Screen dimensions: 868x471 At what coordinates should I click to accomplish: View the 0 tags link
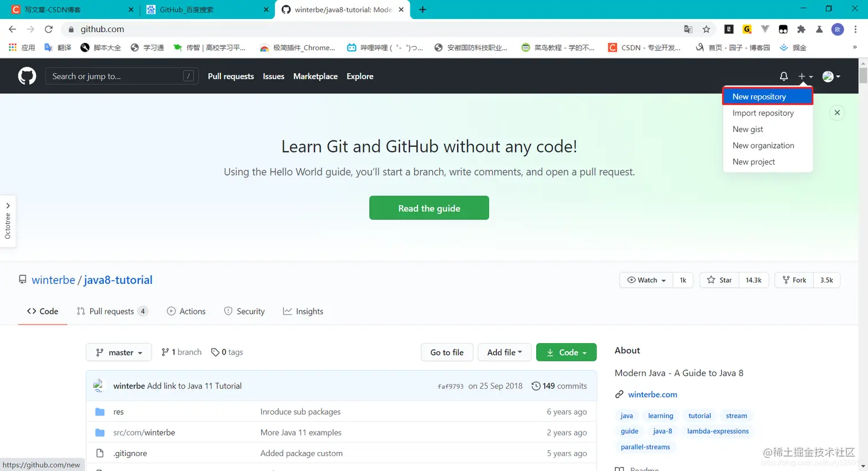tap(227, 352)
